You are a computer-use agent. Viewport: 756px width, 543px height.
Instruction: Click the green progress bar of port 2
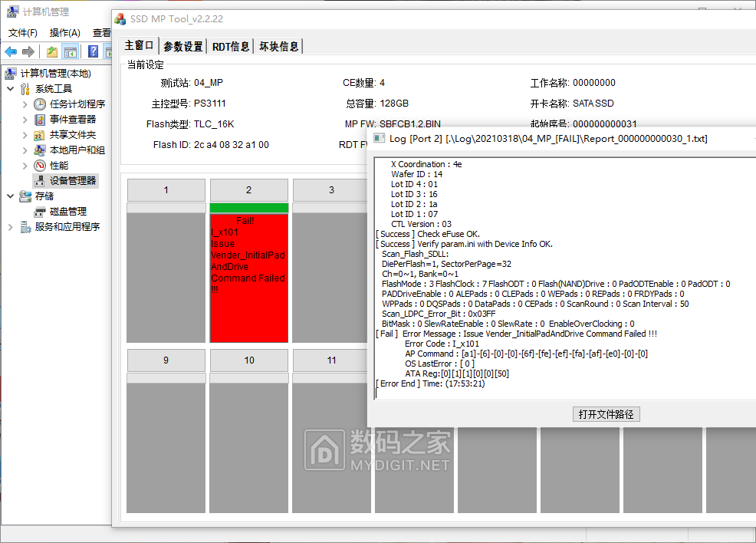(x=248, y=208)
